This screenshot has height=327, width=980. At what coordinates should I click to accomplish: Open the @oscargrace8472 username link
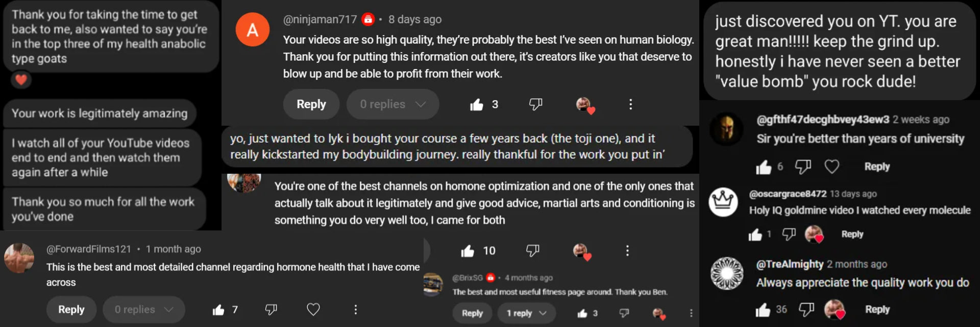pos(788,194)
